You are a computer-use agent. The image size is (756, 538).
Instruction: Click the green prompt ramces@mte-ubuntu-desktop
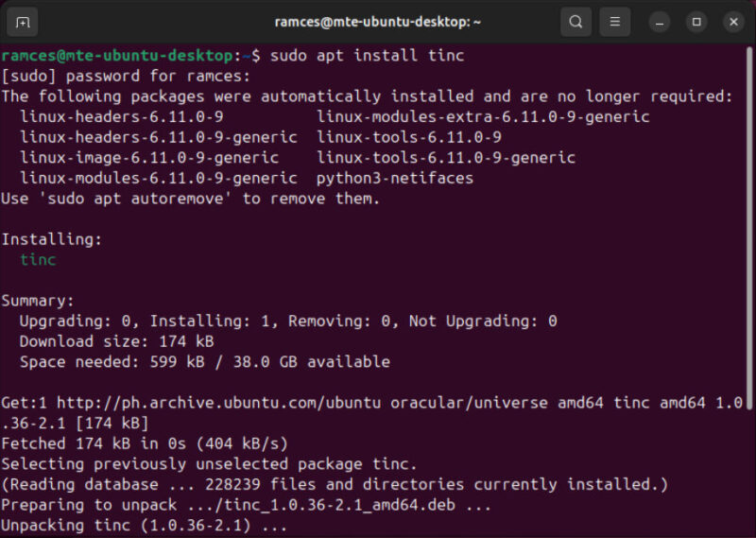point(117,56)
